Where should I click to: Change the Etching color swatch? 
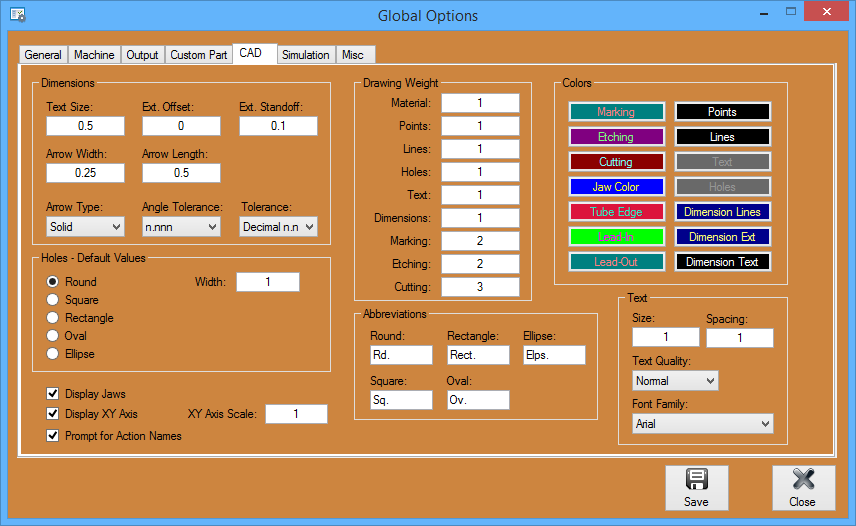tap(616, 137)
